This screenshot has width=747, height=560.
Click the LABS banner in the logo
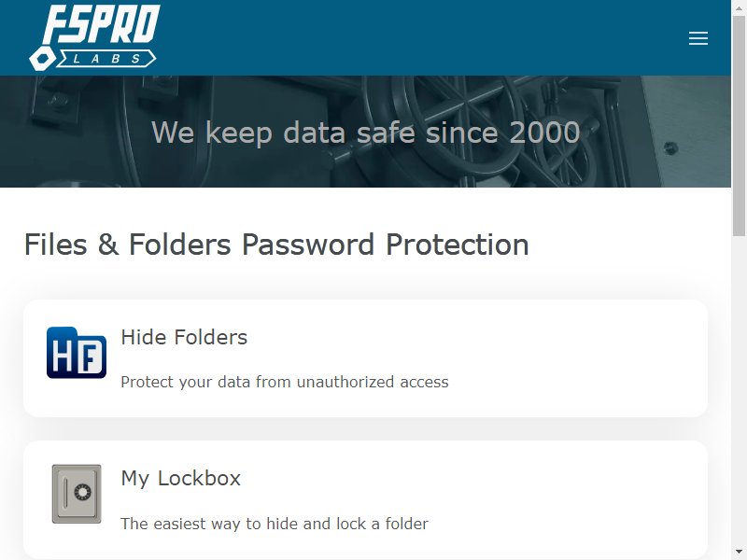(x=106, y=59)
